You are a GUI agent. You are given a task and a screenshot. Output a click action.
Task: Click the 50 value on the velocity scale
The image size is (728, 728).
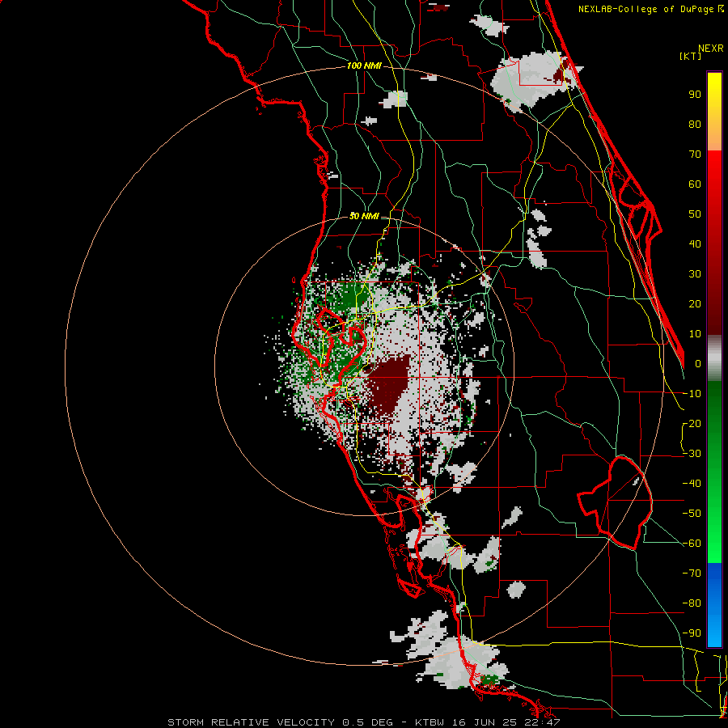pyautogui.click(x=695, y=214)
